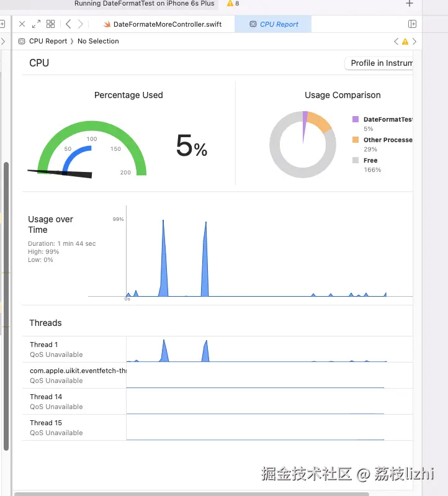Click the orange Other Processes legend swatch
448x496 pixels.
356,140
